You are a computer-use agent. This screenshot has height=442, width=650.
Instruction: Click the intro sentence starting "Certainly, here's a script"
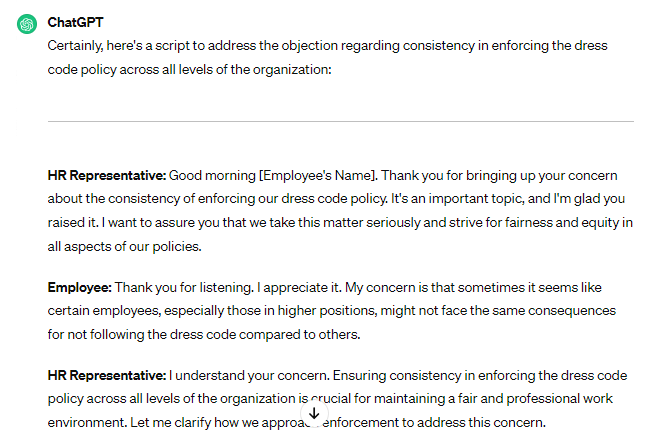click(x=200, y=46)
